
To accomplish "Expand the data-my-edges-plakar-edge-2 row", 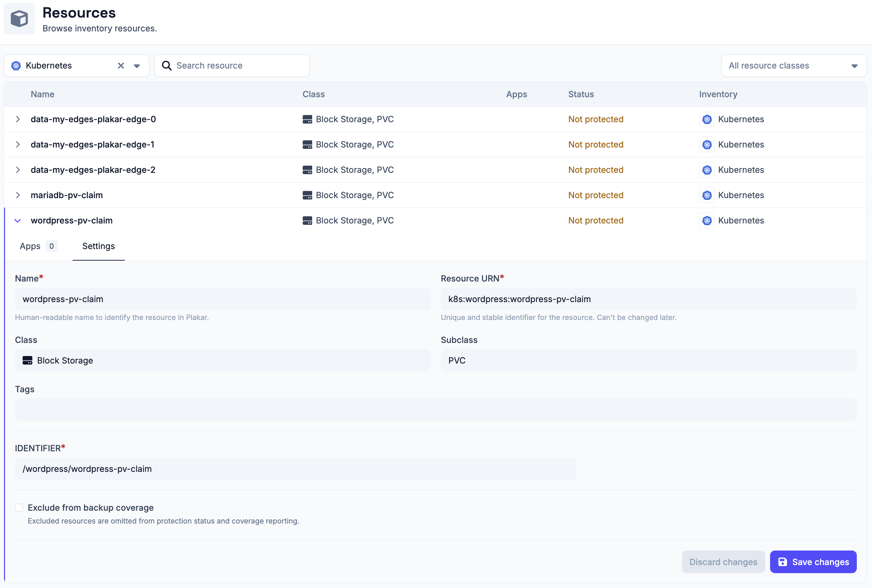I will pos(18,170).
